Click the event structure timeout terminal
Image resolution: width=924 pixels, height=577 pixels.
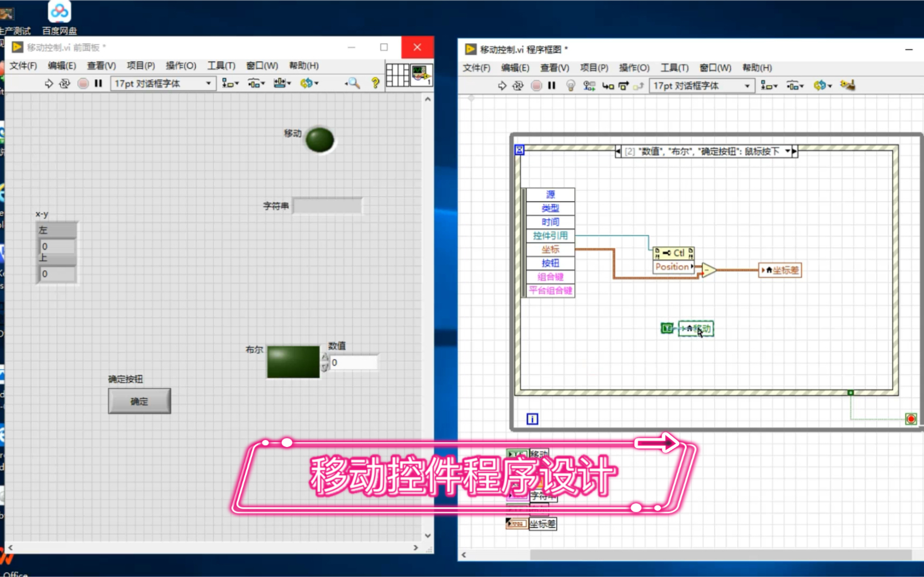point(519,150)
